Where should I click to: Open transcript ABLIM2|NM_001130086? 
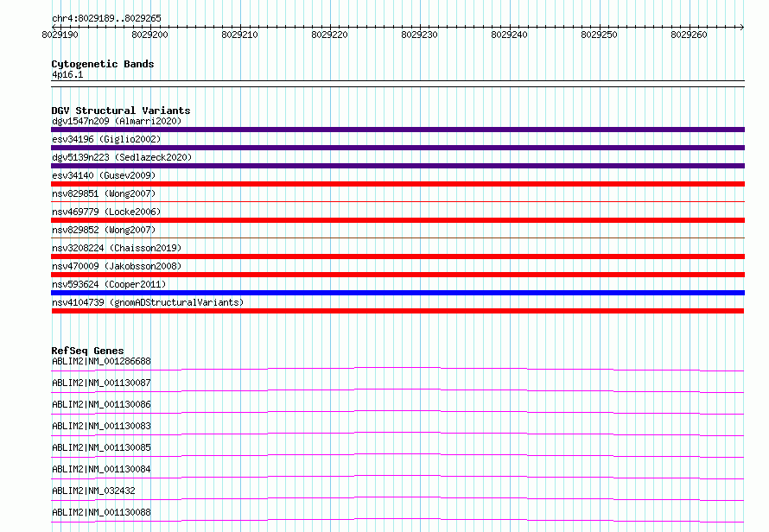(x=101, y=404)
